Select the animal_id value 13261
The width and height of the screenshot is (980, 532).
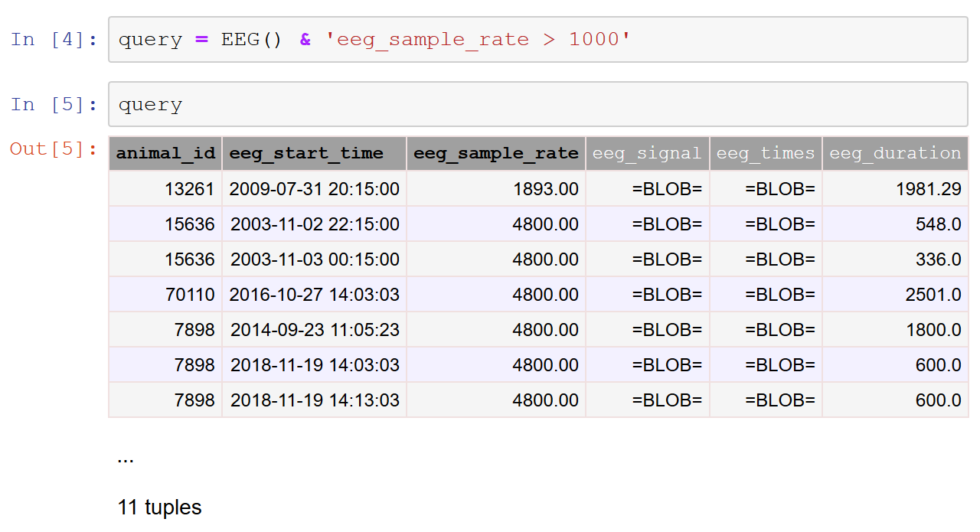click(191, 188)
